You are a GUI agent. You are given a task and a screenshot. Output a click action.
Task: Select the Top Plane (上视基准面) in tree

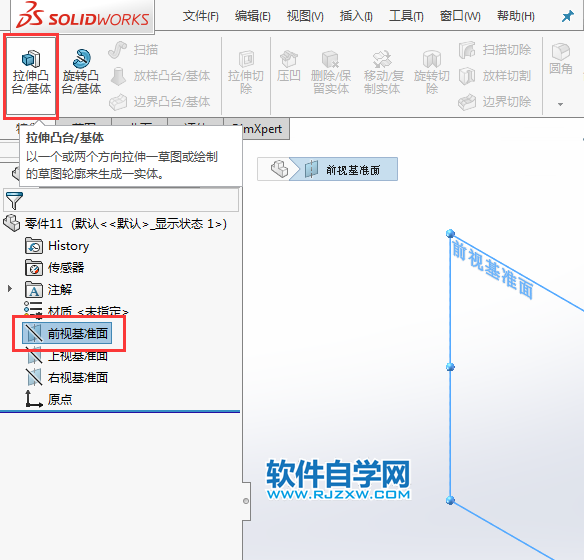coord(67,356)
